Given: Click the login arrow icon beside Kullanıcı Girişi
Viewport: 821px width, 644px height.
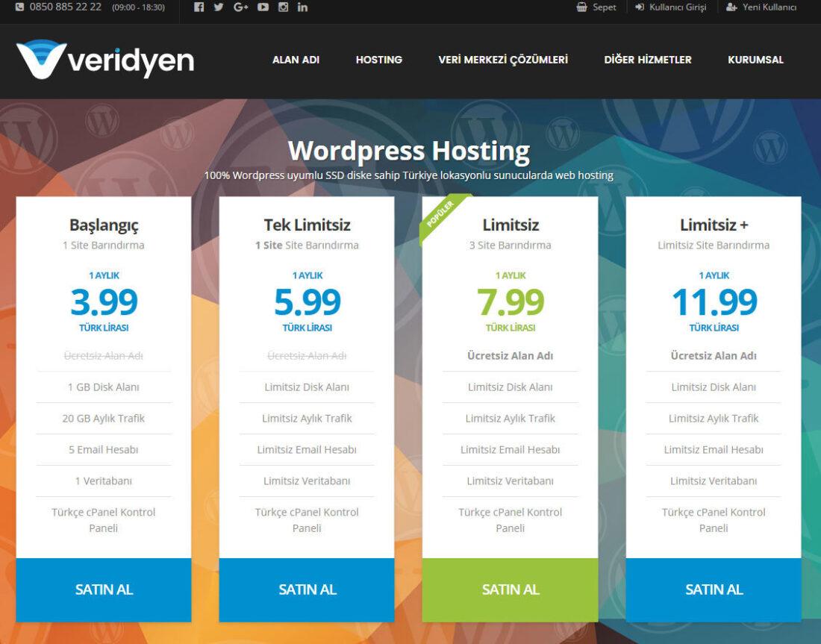Looking at the screenshot, I should [x=640, y=7].
